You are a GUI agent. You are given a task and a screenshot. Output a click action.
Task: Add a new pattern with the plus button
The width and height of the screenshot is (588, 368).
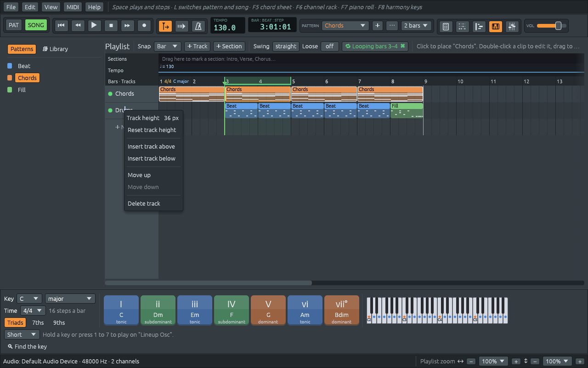click(x=378, y=26)
